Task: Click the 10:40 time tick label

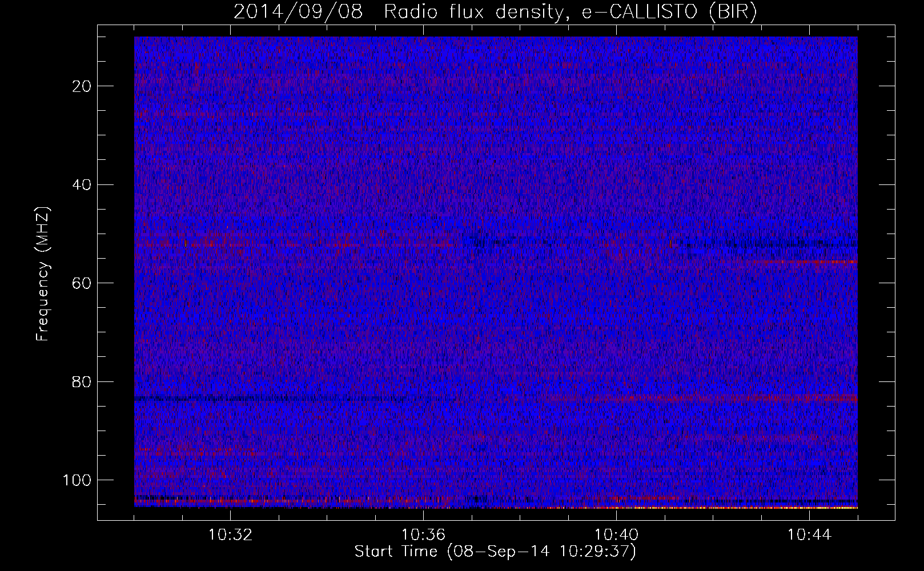Action: [616, 535]
